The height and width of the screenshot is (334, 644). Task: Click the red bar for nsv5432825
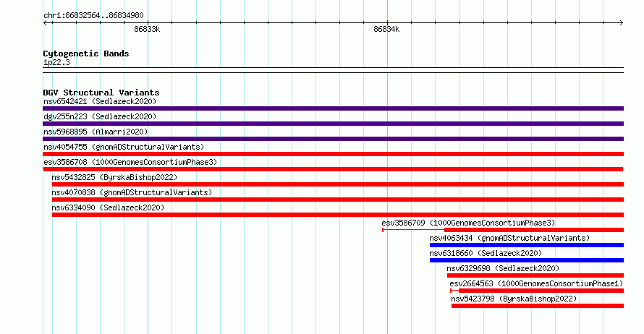pos(338,184)
